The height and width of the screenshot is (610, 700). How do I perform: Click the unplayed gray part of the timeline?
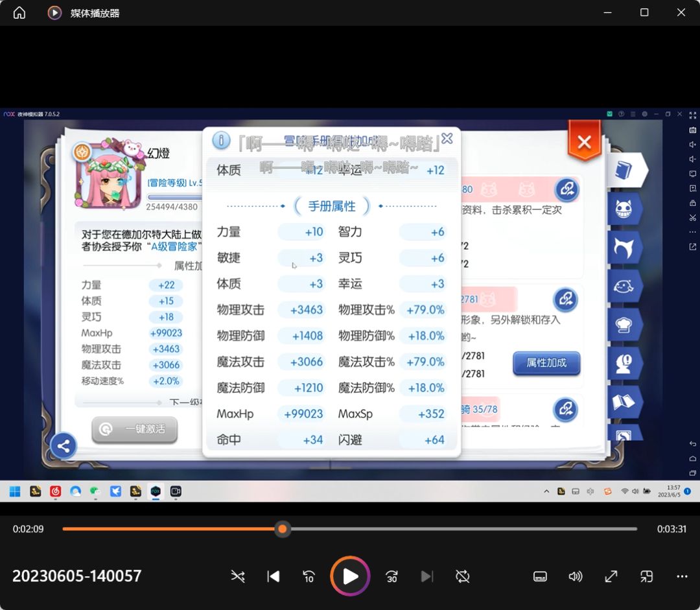click(x=463, y=529)
